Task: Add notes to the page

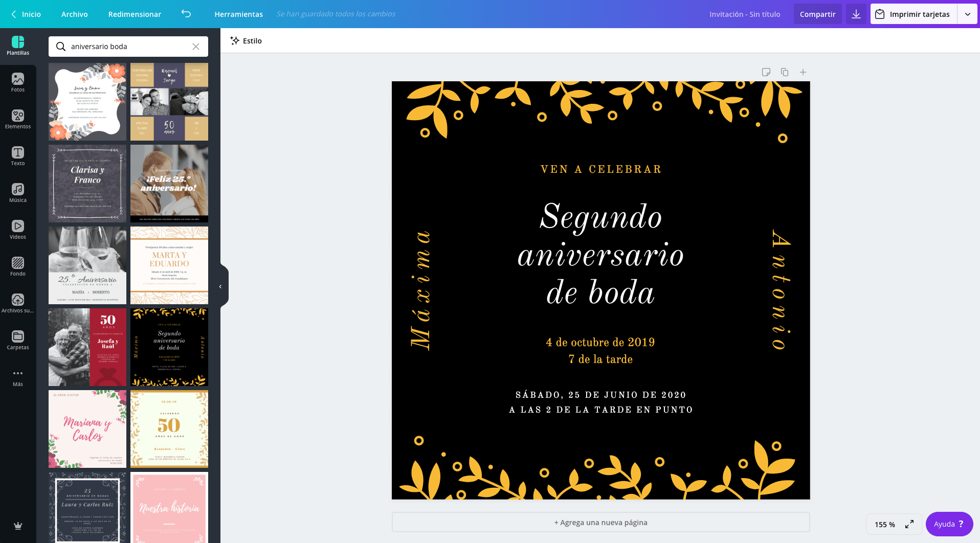Action: 766,72
